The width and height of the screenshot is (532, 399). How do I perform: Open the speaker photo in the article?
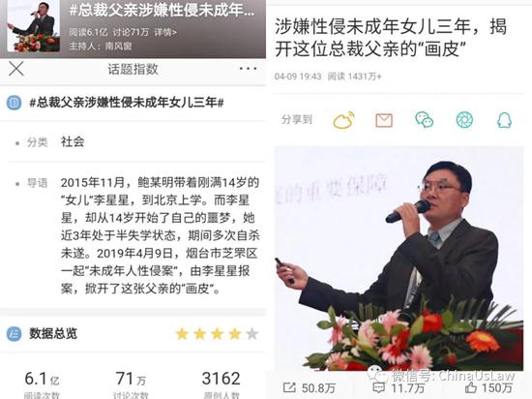click(399, 258)
